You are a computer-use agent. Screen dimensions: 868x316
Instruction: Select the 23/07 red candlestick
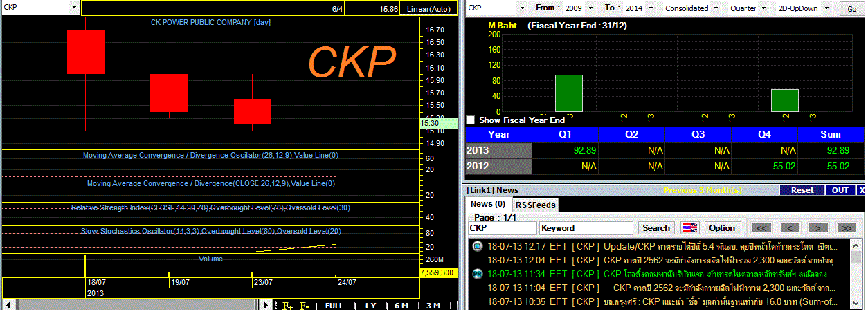[252, 111]
